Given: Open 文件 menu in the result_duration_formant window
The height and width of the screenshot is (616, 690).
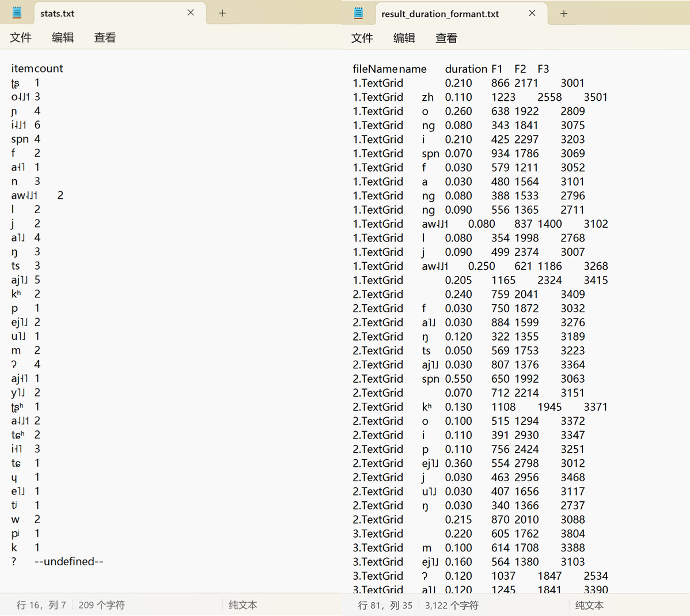Looking at the screenshot, I should click(x=362, y=38).
